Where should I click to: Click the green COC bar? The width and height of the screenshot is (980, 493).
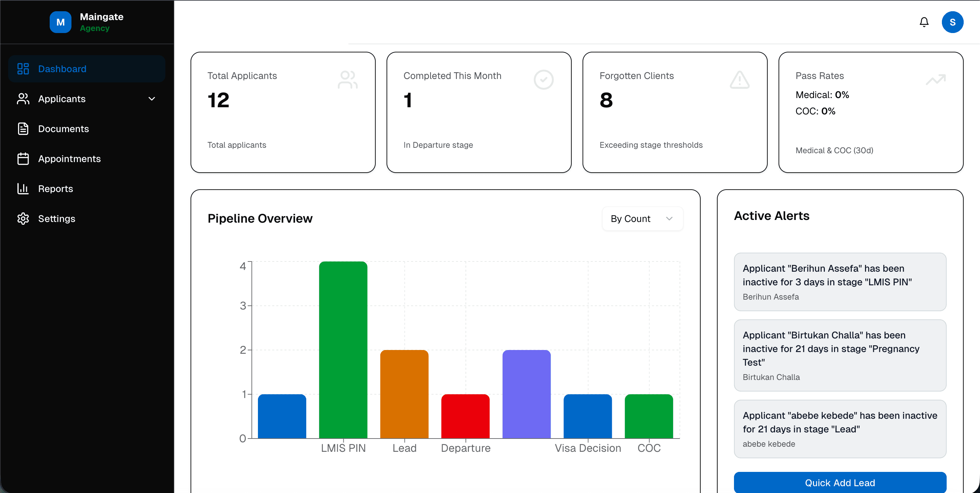[x=649, y=416]
